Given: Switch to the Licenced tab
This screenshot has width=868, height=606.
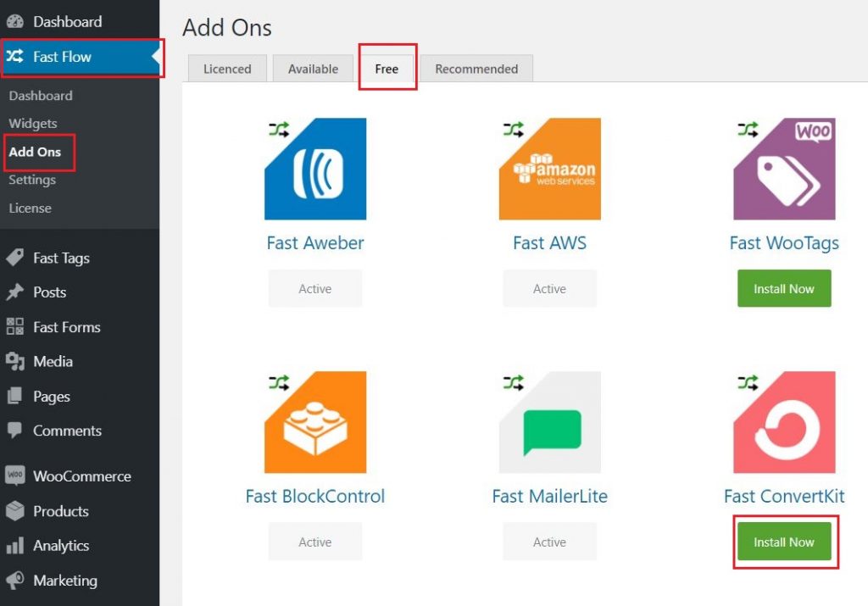Looking at the screenshot, I should tap(227, 69).
